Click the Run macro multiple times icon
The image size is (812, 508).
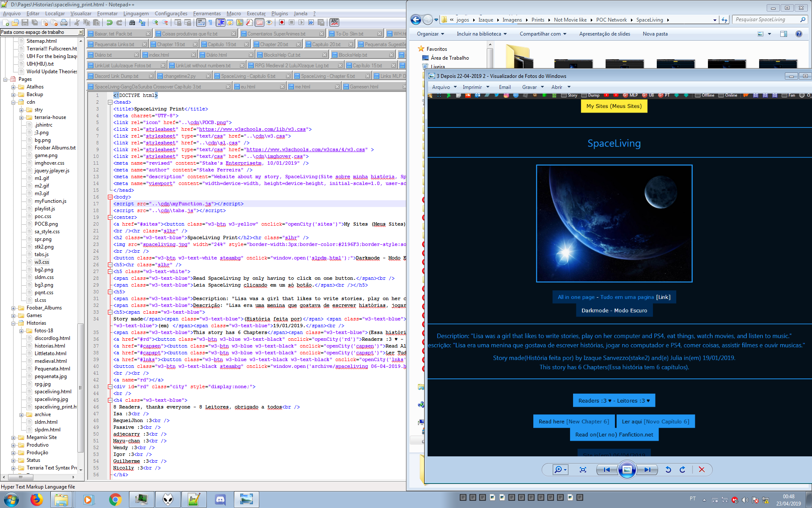click(311, 22)
